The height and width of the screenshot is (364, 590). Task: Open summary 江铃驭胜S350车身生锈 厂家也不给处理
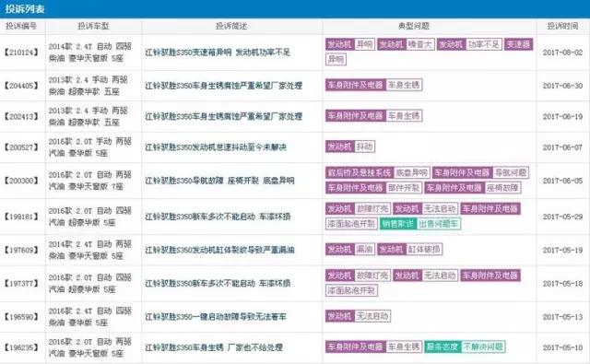point(214,347)
